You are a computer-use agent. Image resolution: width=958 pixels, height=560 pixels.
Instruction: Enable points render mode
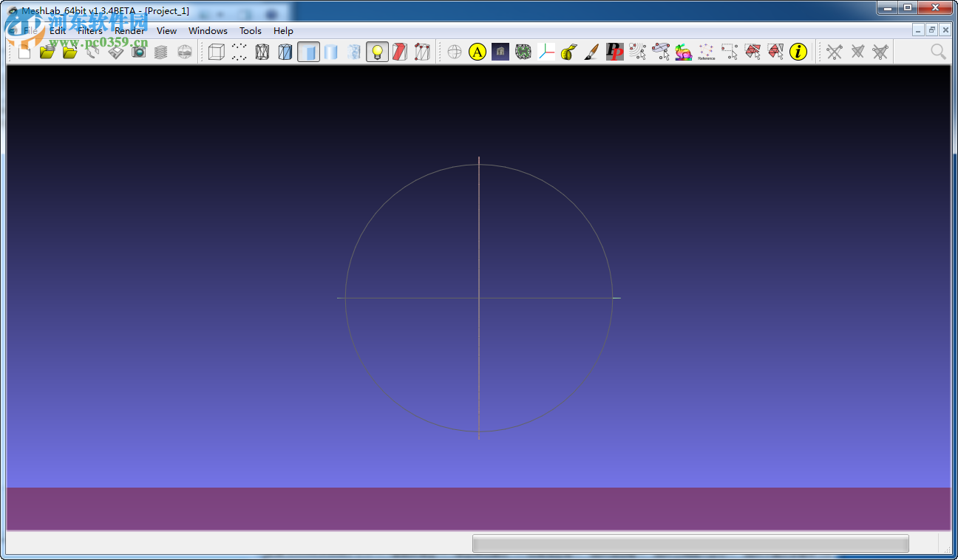pos(238,52)
